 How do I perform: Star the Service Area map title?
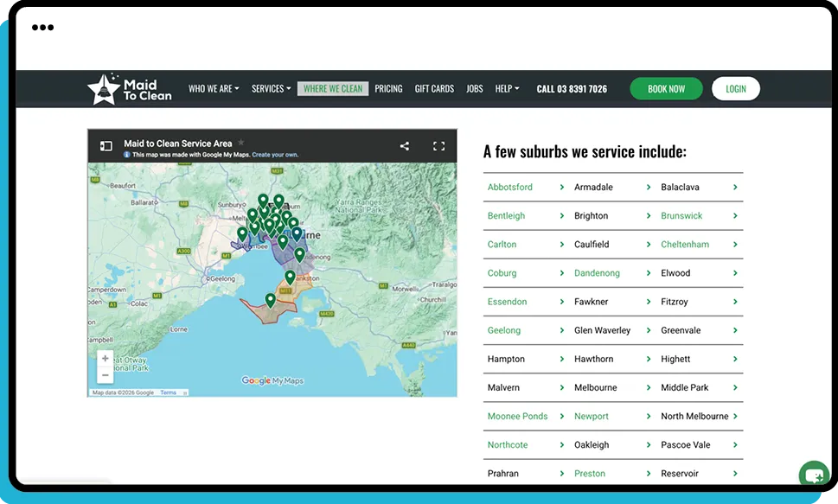click(241, 144)
